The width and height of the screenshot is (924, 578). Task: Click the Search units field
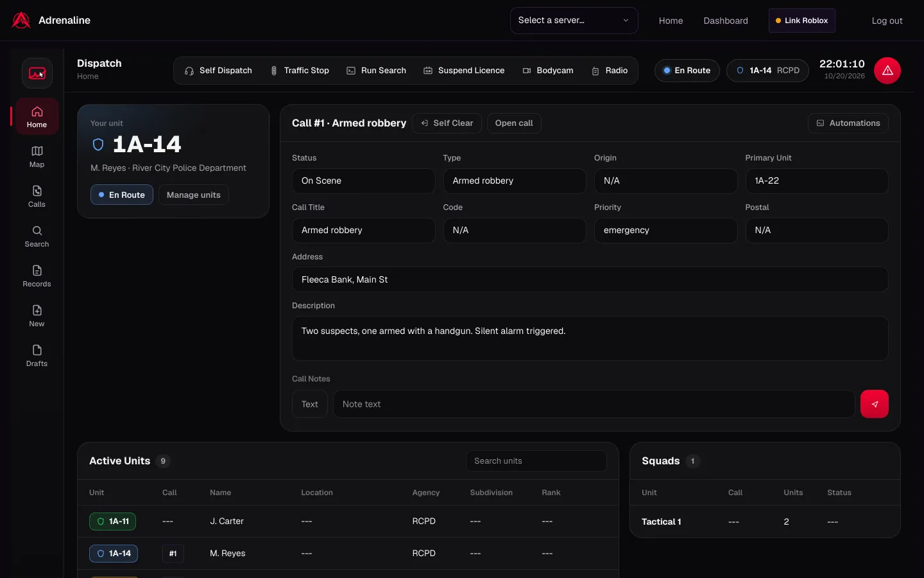pyautogui.click(x=536, y=461)
